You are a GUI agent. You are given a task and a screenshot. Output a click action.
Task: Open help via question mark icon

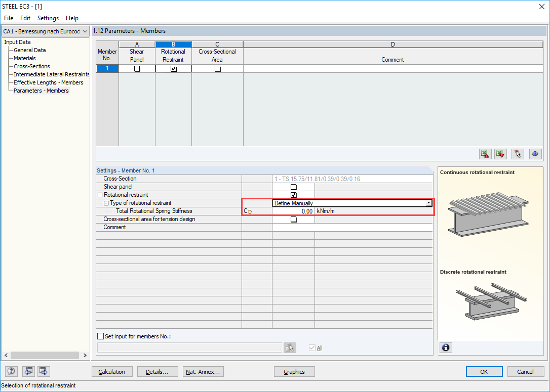coord(11,371)
